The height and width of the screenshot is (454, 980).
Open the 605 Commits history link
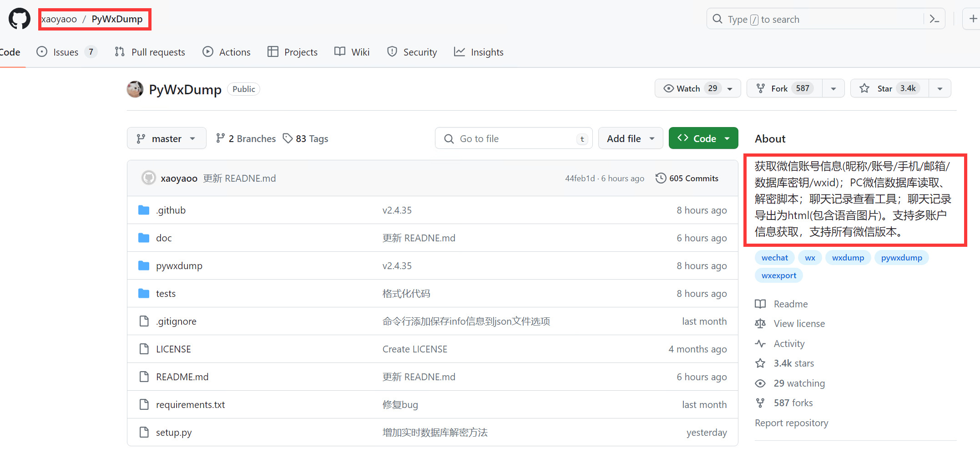(687, 178)
